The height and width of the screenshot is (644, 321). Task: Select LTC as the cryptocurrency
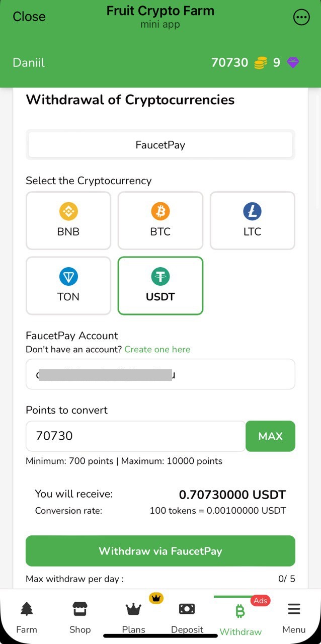click(252, 220)
